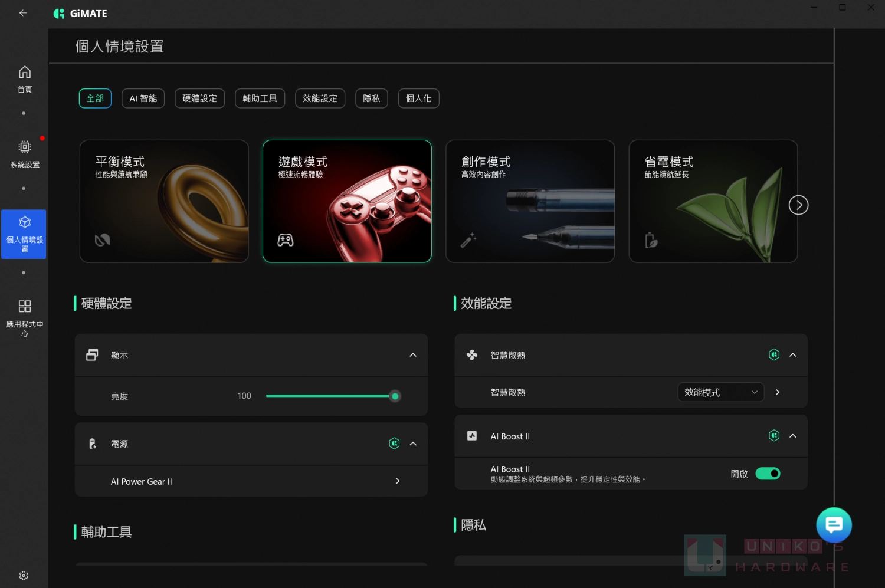Screen dimensions: 885x588
Task: Click the 硬體設定 section heading
Action: click(x=107, y=303)
